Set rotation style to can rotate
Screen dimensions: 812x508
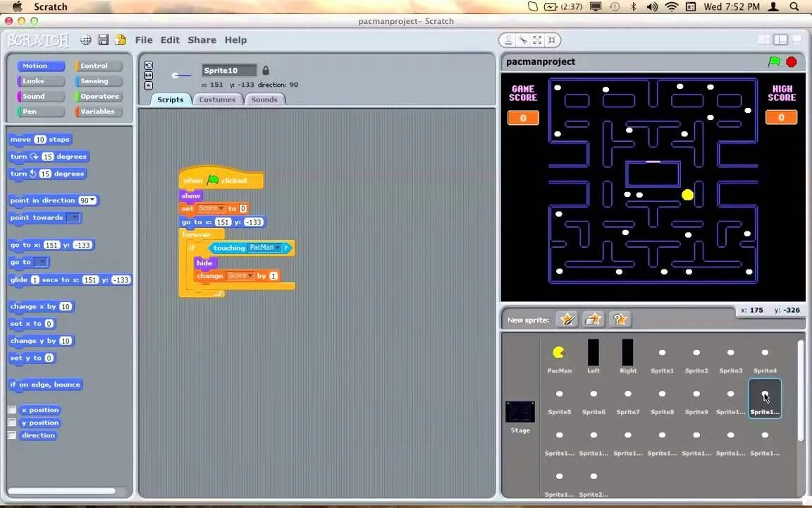(149, 66)
